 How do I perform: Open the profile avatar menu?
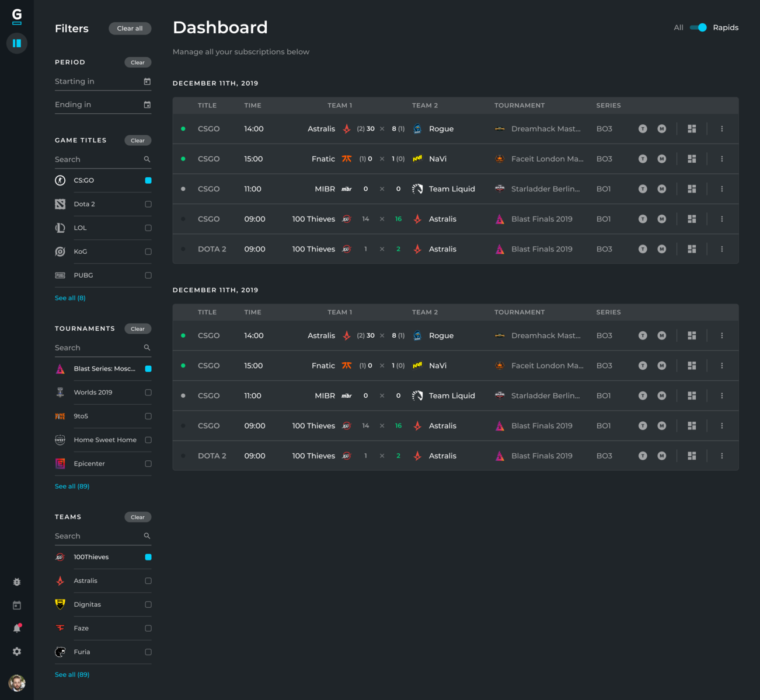(17, 683)
